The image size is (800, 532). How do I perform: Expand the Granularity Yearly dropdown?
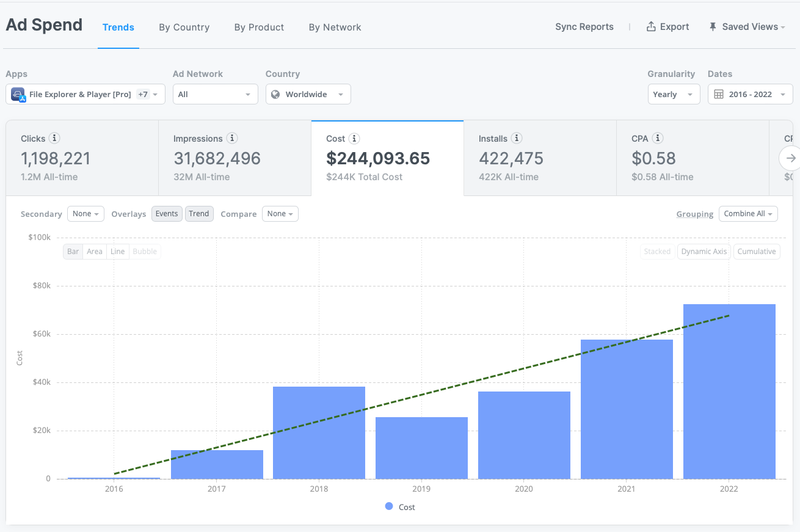(673, 95)
